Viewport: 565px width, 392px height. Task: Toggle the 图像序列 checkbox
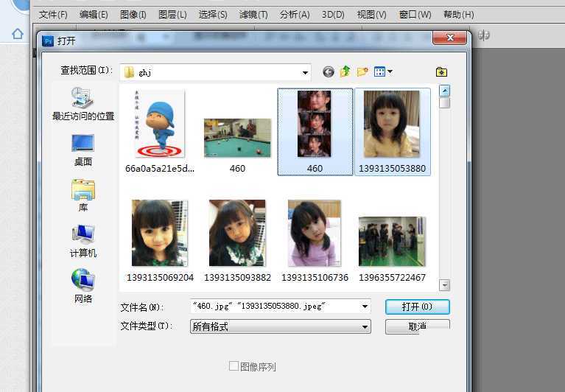pos(234,366)
